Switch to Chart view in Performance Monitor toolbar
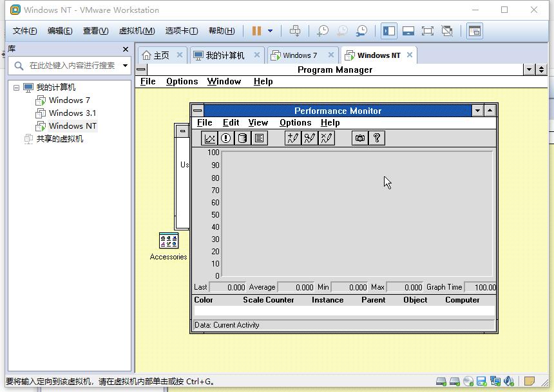 (209, 138)
